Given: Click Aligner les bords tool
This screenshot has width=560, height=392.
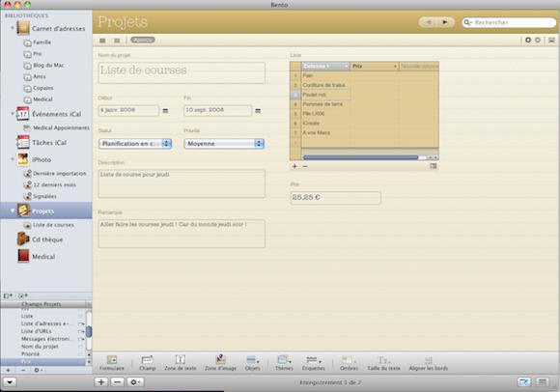Looking at the screenshot, I should [x=429, y=362].
